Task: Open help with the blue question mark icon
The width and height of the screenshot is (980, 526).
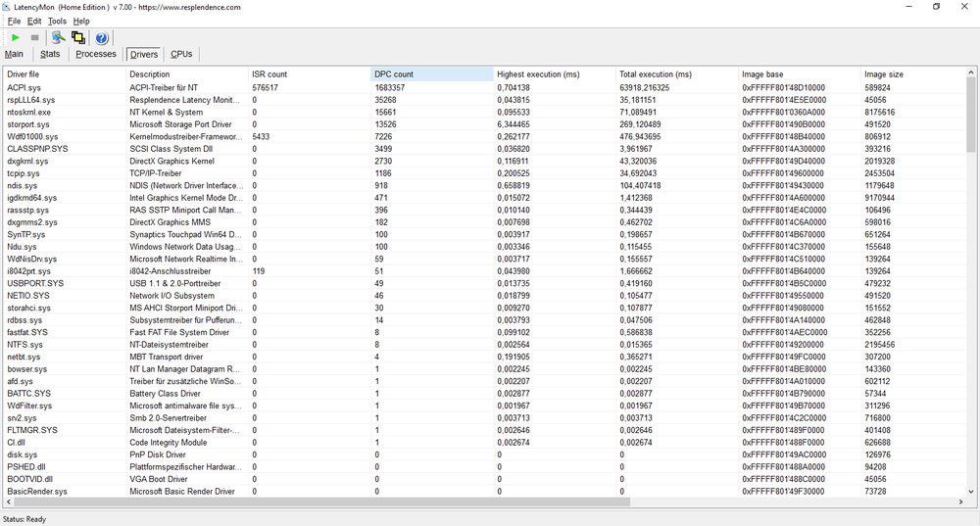Action: pos(102,37)
